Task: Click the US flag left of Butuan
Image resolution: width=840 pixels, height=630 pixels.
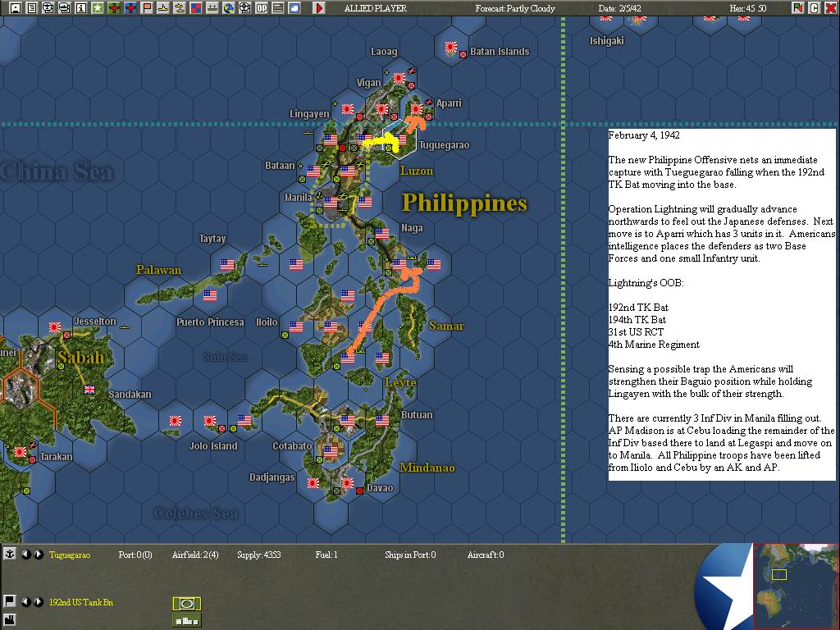Action: 382,421
